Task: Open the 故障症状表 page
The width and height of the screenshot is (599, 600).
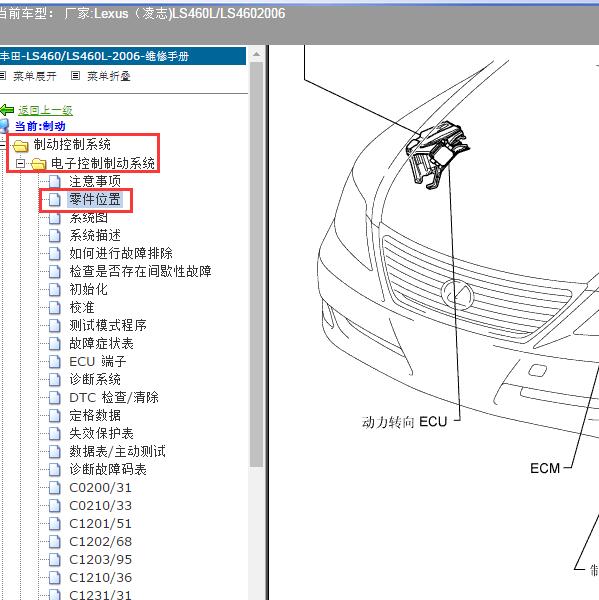Action: click(x=101, y=343)
